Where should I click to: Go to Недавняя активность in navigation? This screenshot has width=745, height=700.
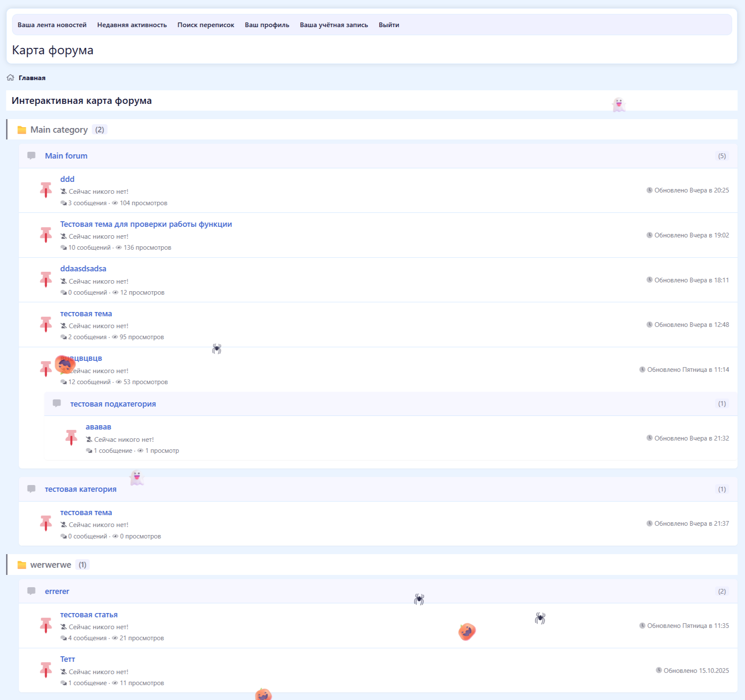[x=132, y=25]
